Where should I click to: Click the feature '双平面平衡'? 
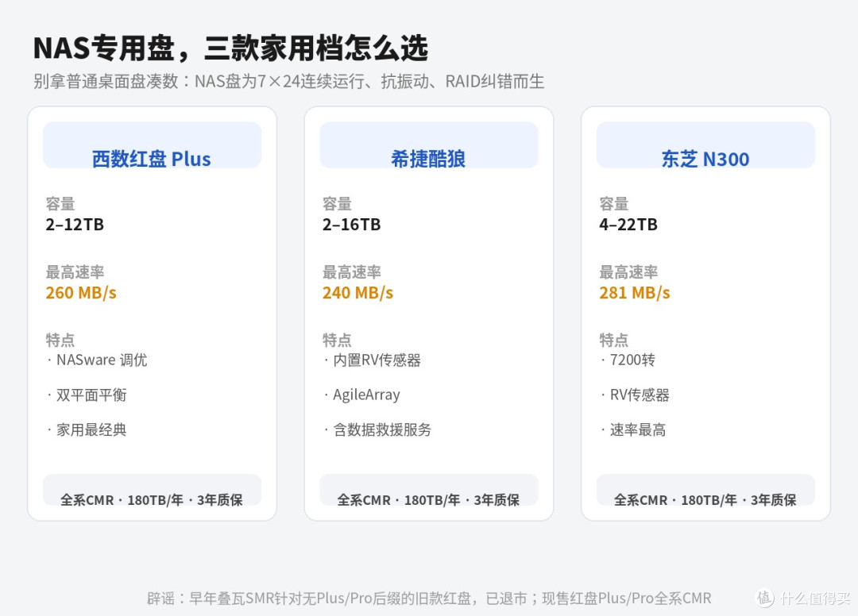(91, 395)
